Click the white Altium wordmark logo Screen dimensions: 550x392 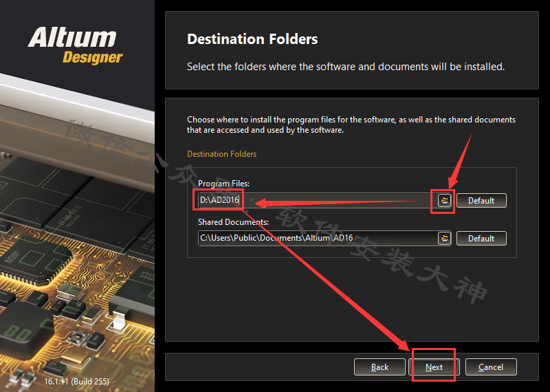pos(72,38)
